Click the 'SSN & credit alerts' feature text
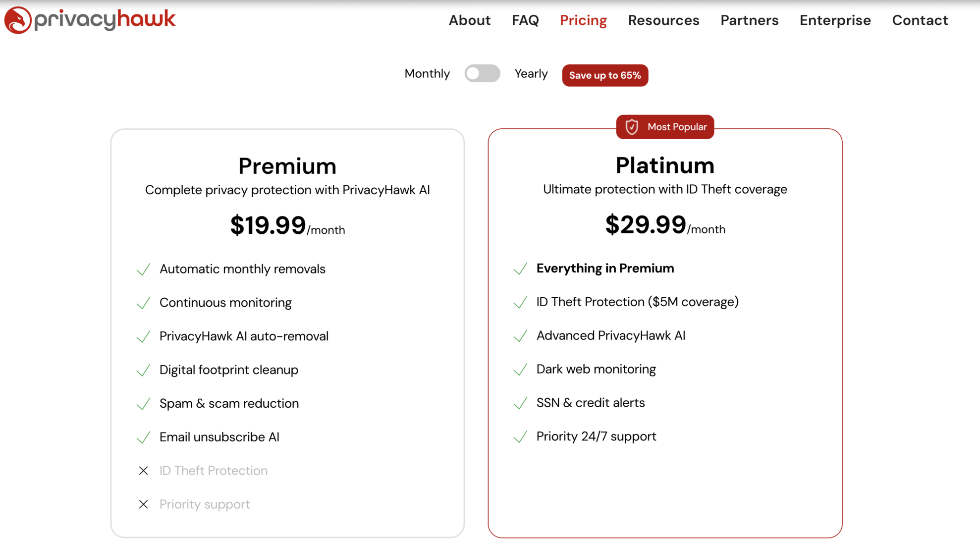 click(x=591, y=403)
